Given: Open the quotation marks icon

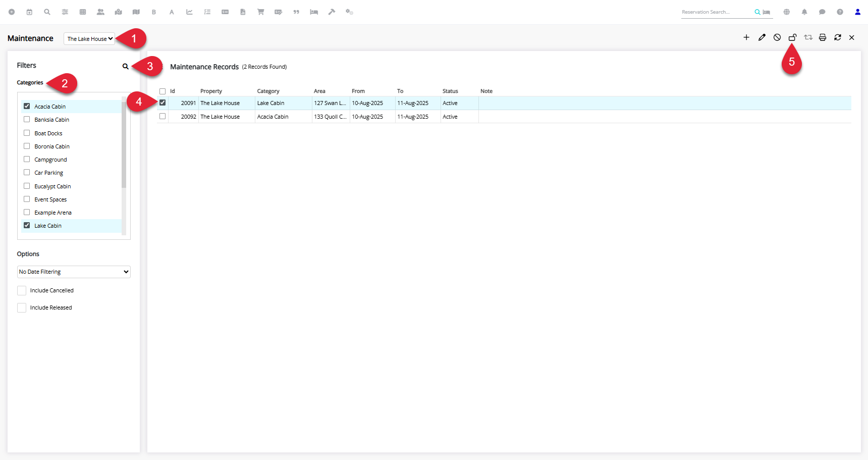Looking at the screenshot, I should (296, 12).
